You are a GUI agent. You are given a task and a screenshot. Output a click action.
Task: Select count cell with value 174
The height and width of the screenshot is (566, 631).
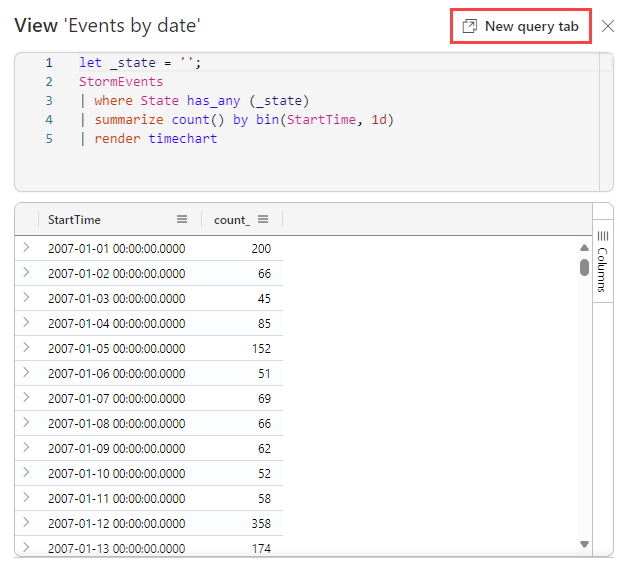coord(261,549)
